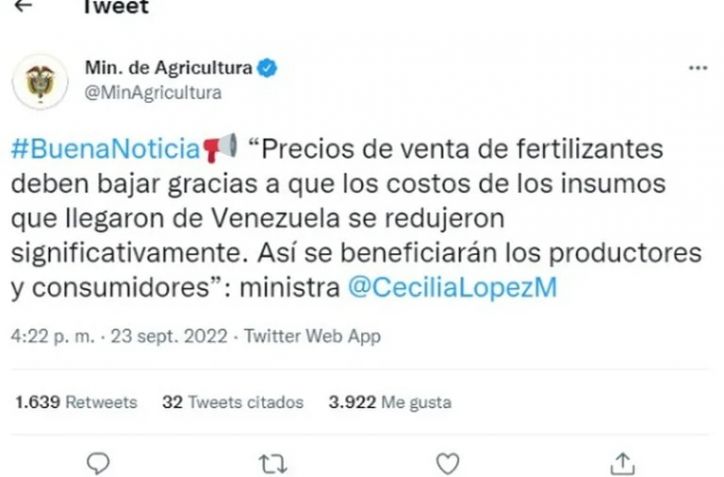Click the Tweet header title

coord(116,6)
